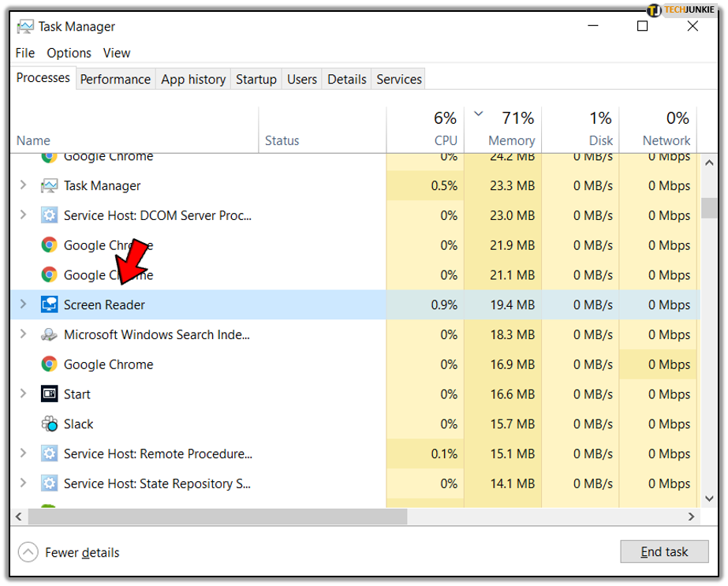Open the File menu
The width and height of the screenshot is (728, 586).
(25, 53)
